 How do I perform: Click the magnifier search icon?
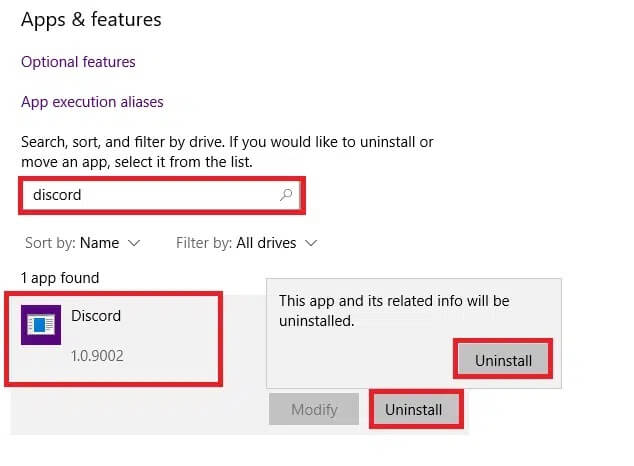[x=286, y=195]
